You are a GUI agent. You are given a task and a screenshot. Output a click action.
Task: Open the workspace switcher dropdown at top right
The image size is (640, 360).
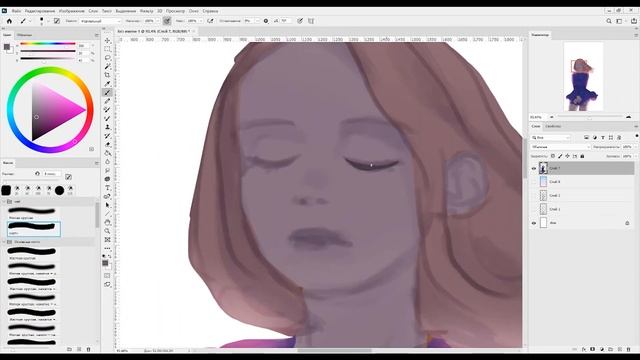coord(620,21)
